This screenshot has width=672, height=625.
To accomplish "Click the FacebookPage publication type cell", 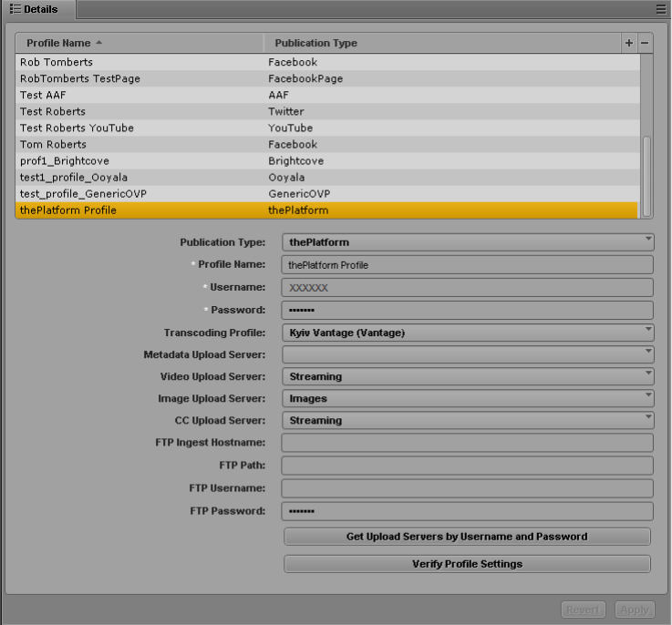I will click(305, 79).
